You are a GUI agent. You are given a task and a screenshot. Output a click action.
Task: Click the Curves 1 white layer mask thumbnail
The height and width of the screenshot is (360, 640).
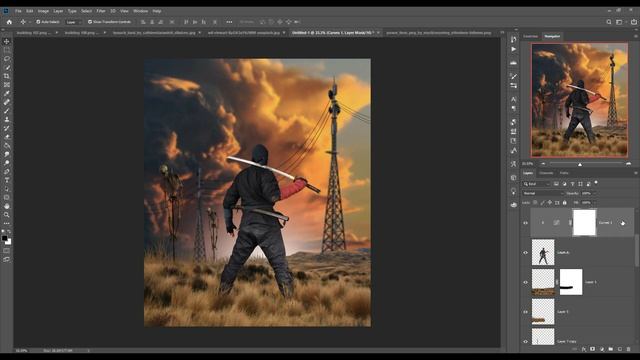(584, 222)
